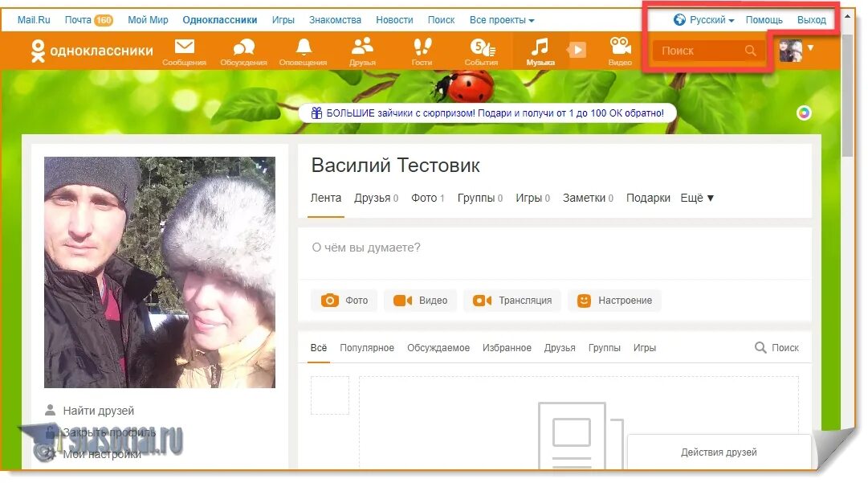Image resolution: width=868 pixels, height=483 pixels.
Task: Open the Поиск link in the top bar
Action: (441, 20)
